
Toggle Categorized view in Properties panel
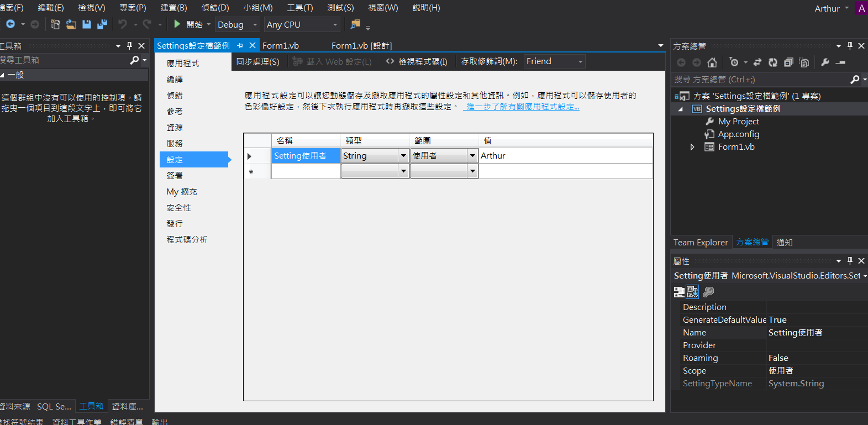tap(679, 292)
